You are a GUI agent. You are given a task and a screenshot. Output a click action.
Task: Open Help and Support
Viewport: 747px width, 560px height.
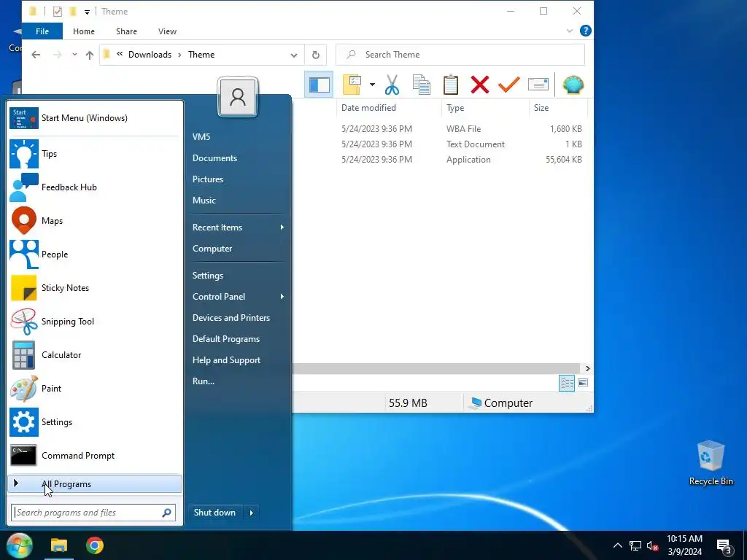tap(226, 360)
